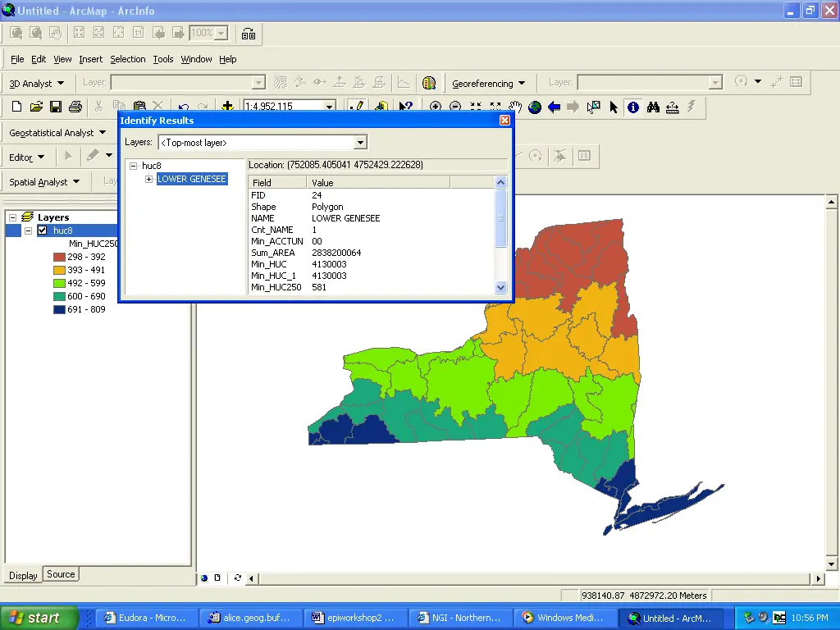Image resolution: width=840 pixels, height=630 pixels.
Task: Open the Geostatistical Analyst dropdown
Action: point(57,133)
